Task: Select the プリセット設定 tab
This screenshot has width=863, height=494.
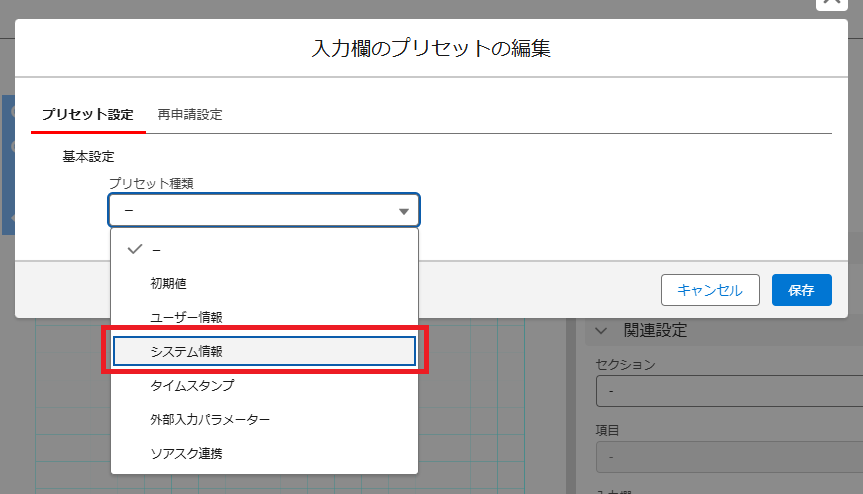Action: [87, 114]
